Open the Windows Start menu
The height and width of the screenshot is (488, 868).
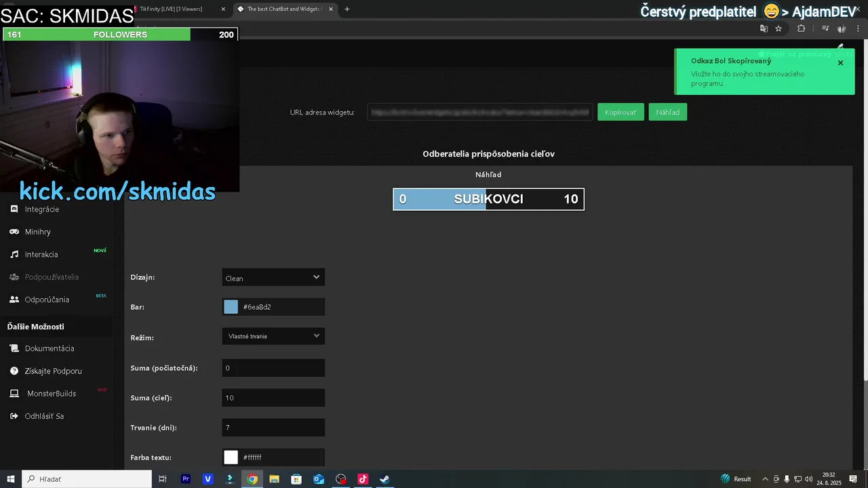click(x=10, y=479)
